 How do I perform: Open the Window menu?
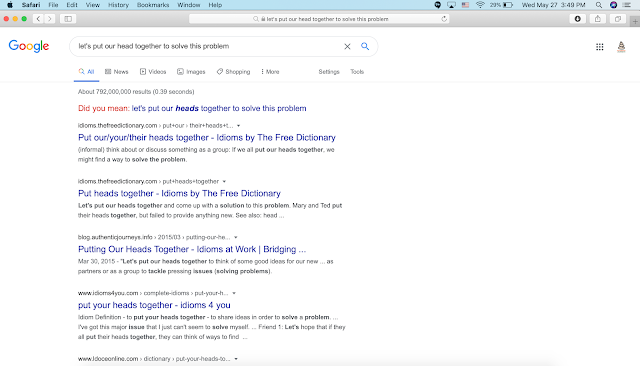[x=189, y=5]
